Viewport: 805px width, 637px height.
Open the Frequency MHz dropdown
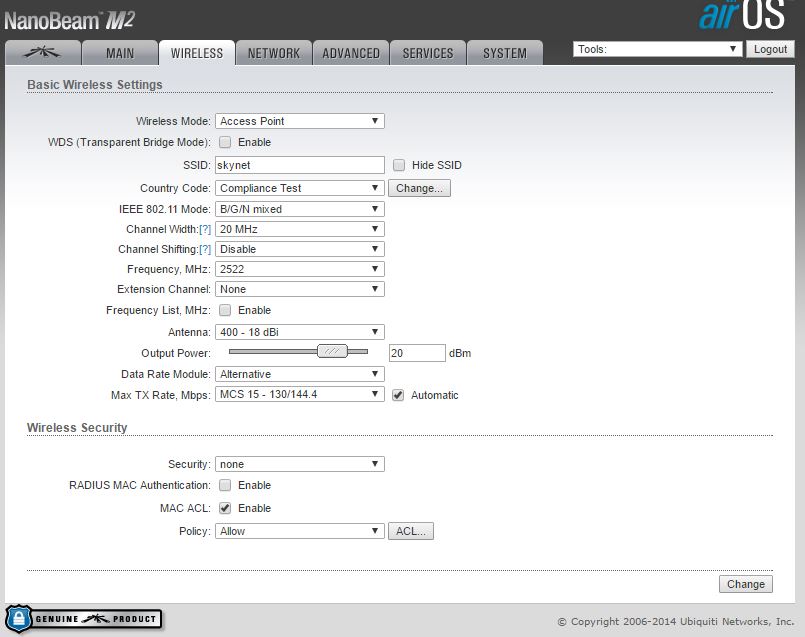[299, 269]
